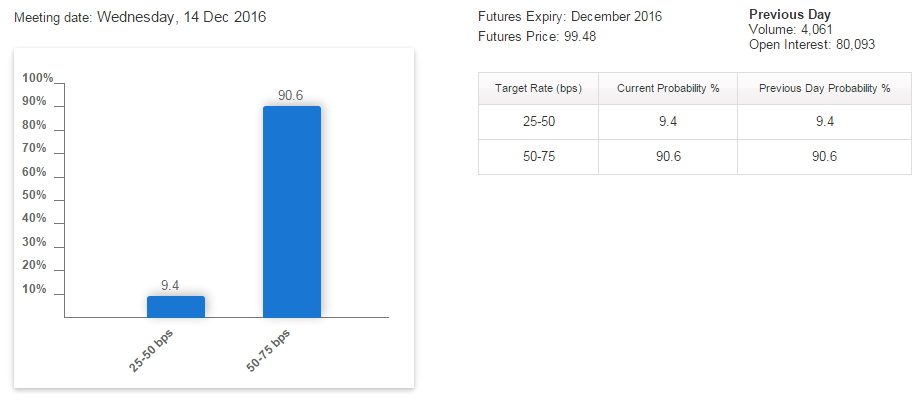Click previous day probability cell in 50-75 row

coord(824,157)
